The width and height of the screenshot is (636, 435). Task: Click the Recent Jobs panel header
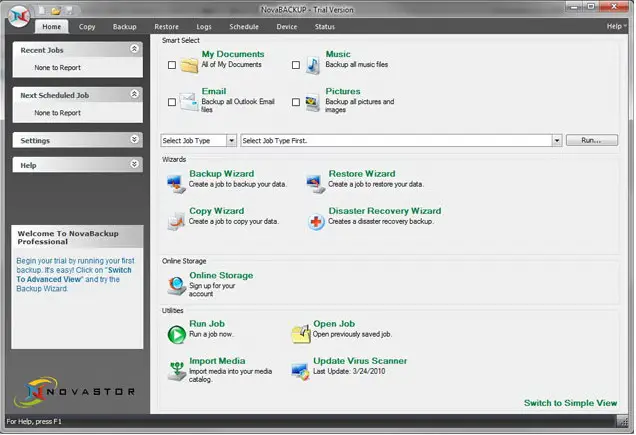(x=77, y=50)
